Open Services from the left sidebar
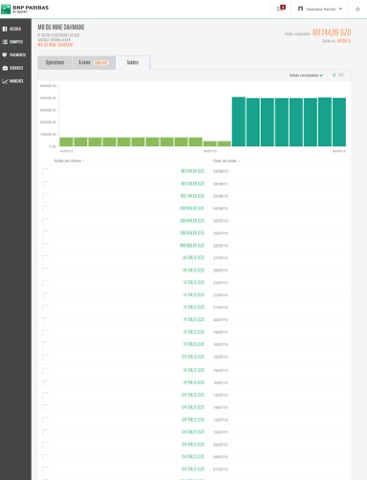 point(13,68)
